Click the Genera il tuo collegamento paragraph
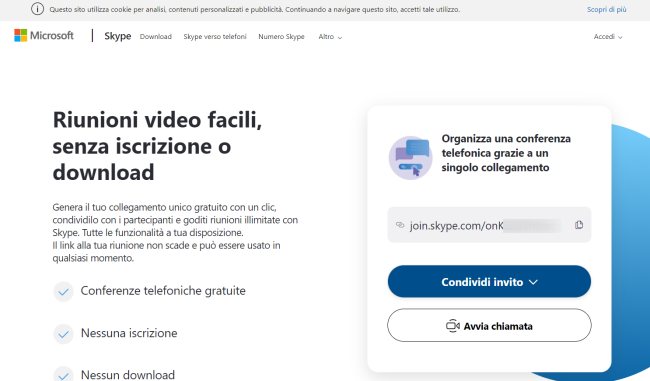Screen dimensions: 650x381 coord(175,232)
